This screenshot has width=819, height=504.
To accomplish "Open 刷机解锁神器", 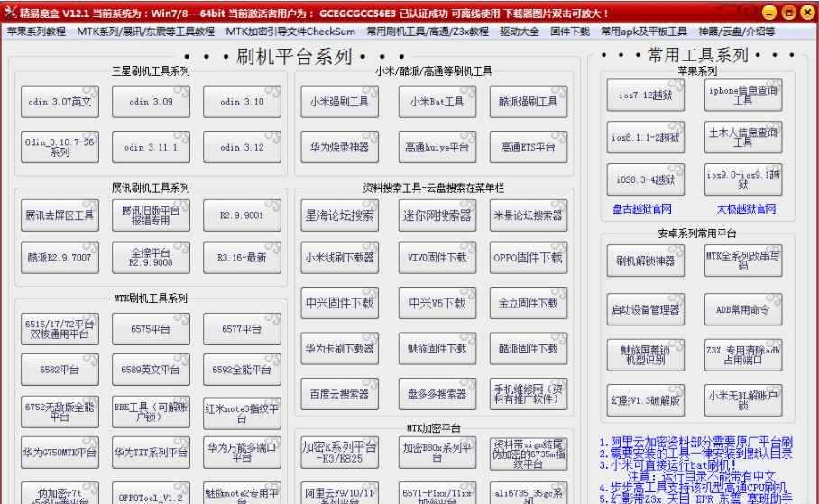I will point(646,261).
